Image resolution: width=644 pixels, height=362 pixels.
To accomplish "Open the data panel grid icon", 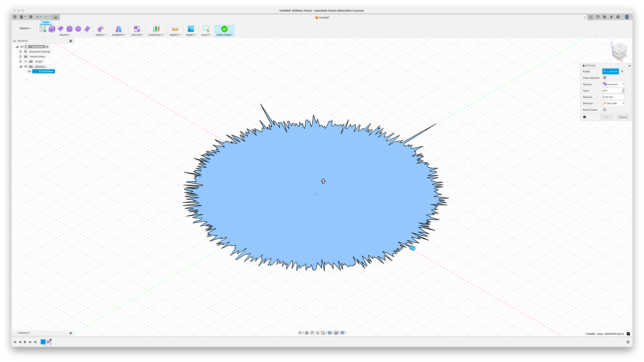I will [15, 17].
